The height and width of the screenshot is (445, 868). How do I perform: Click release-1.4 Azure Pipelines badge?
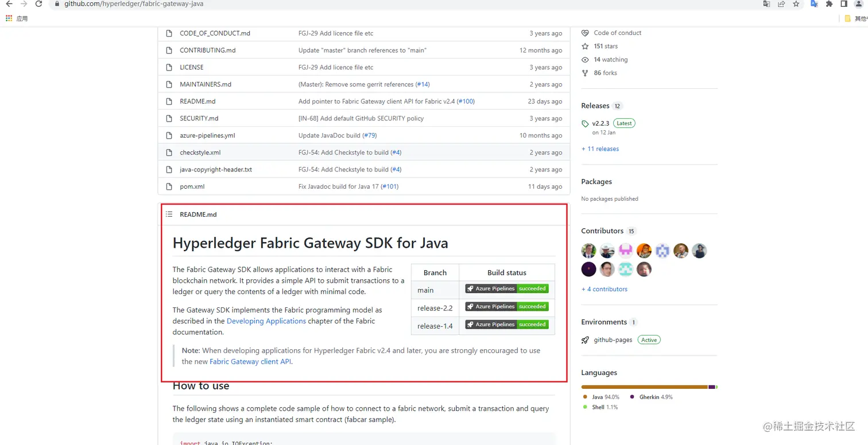[x=507, y=325]
